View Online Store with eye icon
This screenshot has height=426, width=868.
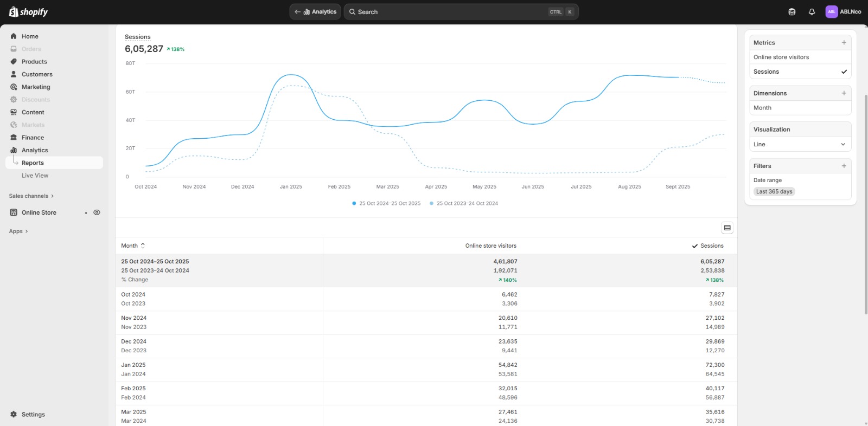point(97,212)
